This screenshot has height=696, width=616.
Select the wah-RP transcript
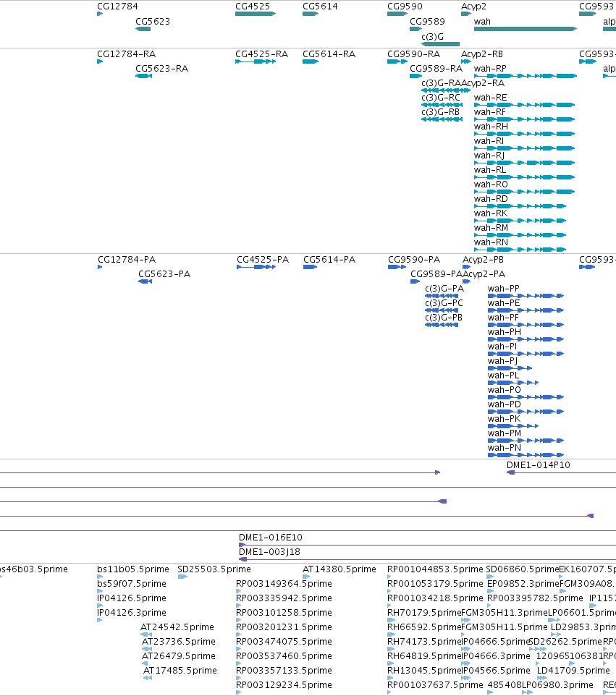(526, 76)
